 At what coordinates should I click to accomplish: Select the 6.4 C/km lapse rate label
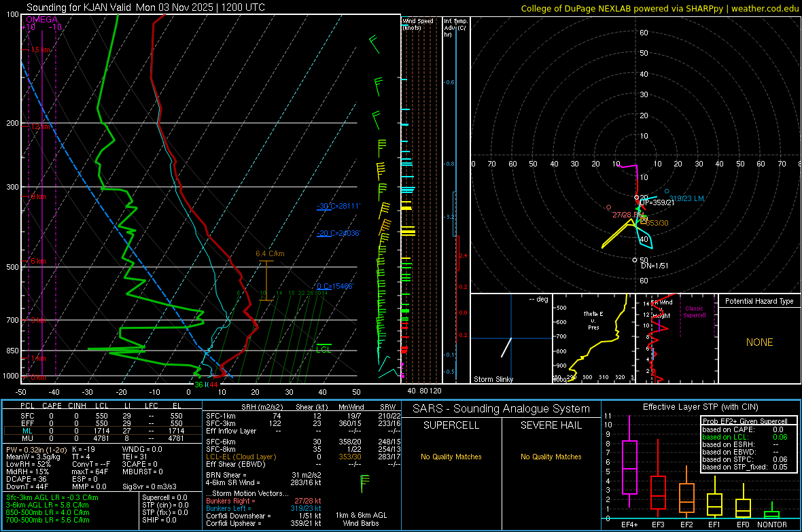point(270,253)
